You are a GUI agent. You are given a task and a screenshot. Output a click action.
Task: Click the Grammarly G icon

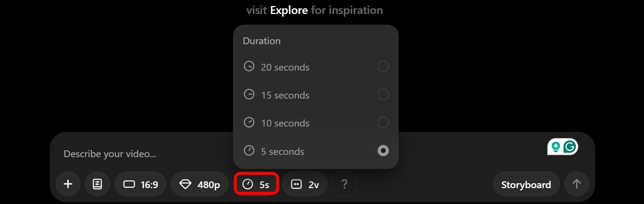pos(570,147)
